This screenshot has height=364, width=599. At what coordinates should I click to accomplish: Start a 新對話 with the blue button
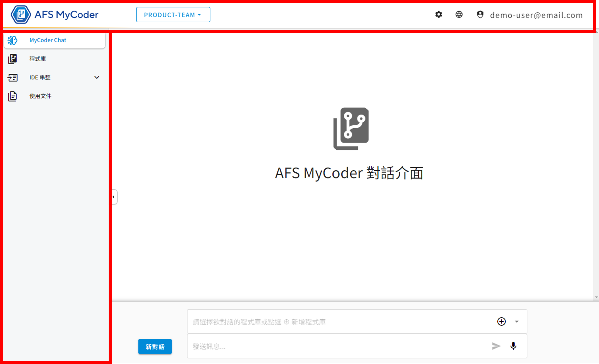tap(155, 346)
